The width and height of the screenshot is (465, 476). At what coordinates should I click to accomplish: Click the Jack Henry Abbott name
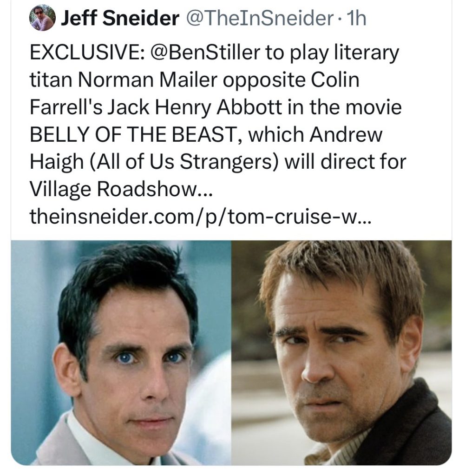pos(195,107)
